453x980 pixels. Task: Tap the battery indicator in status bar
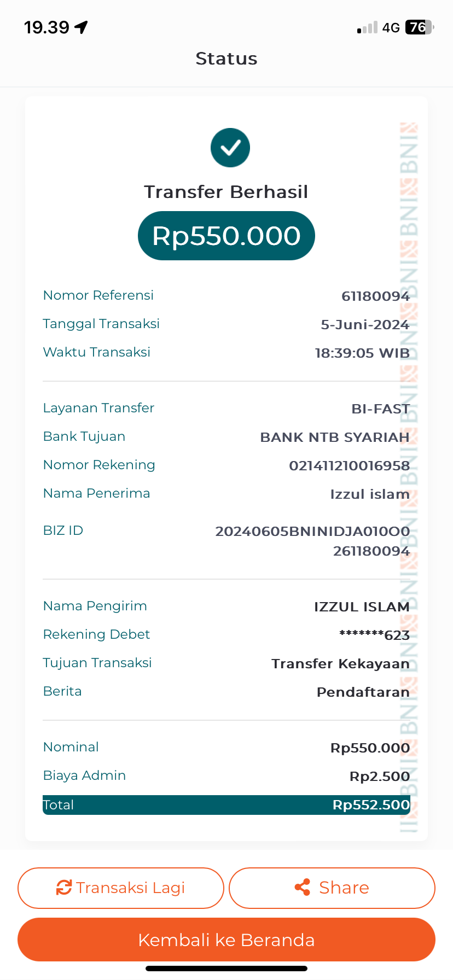[419, 27]
